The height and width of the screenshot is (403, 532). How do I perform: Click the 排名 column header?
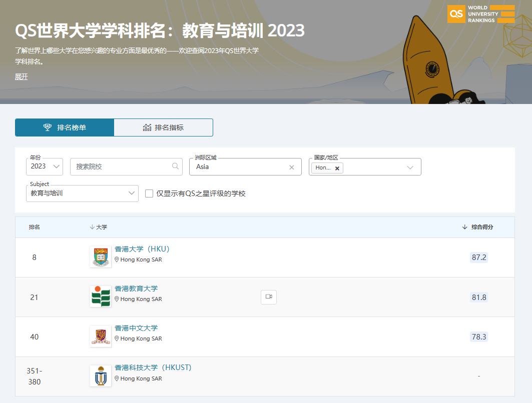tap(34, 227)
